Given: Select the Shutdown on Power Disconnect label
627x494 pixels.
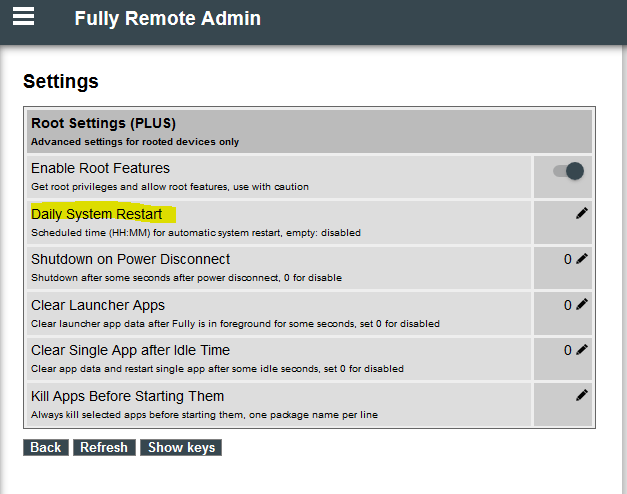Looking at the screenshot, I should point(130,259).
